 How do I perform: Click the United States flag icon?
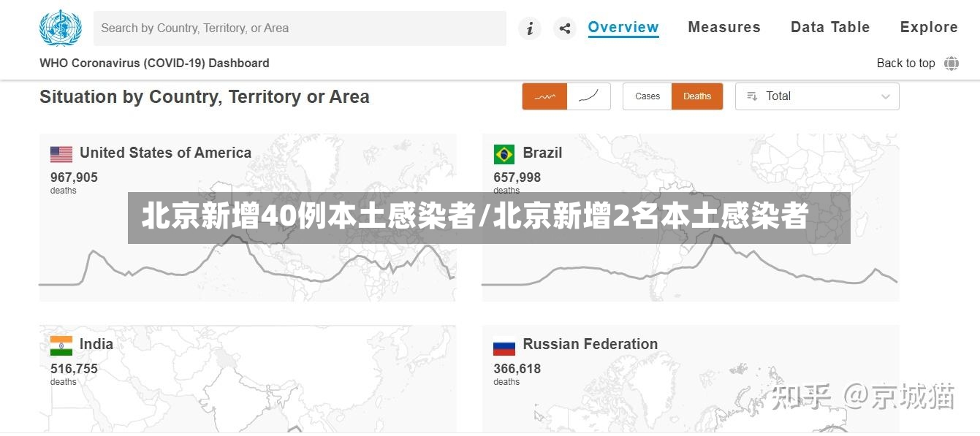pyautogui.click(x=61, y=154)
